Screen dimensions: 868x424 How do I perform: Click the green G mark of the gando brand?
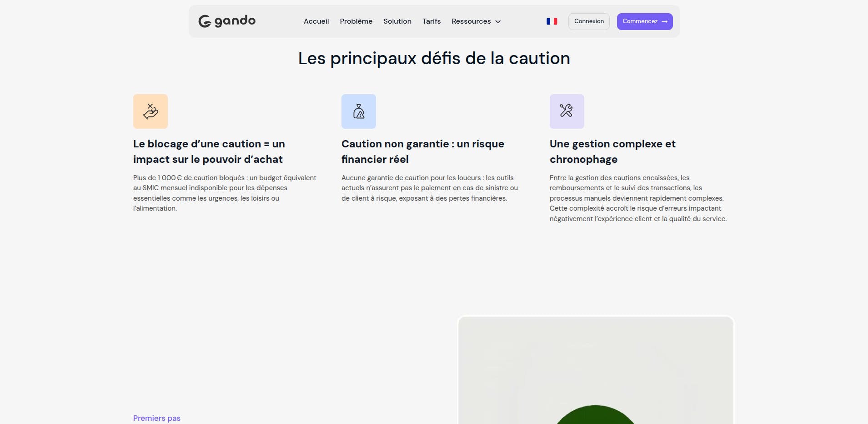click(205, 21)
